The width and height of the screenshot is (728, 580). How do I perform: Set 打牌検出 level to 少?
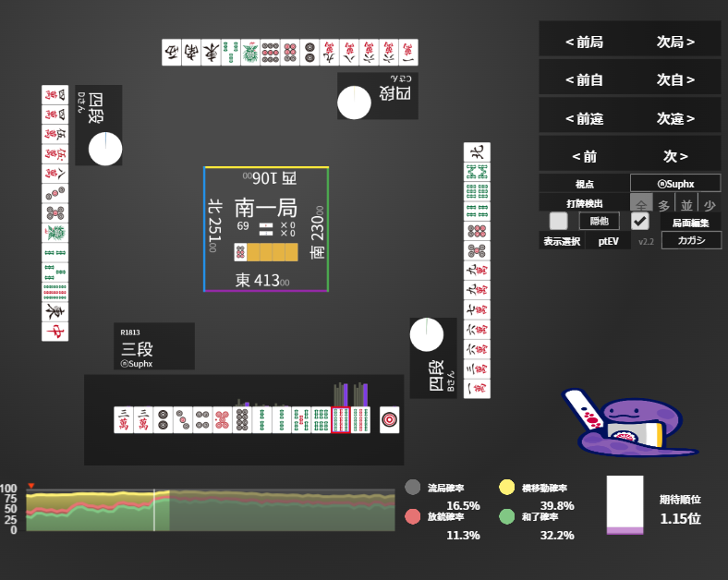coord(710,204)
